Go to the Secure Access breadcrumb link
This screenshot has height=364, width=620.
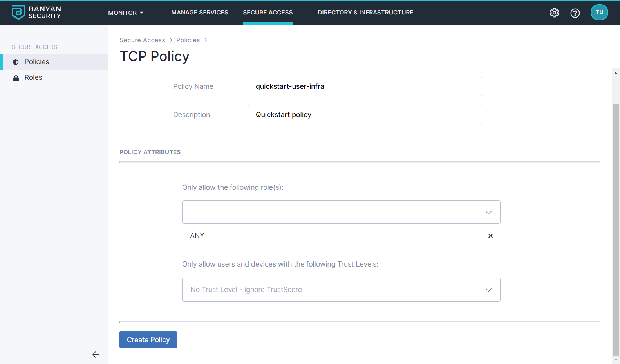tap(142, 40)
